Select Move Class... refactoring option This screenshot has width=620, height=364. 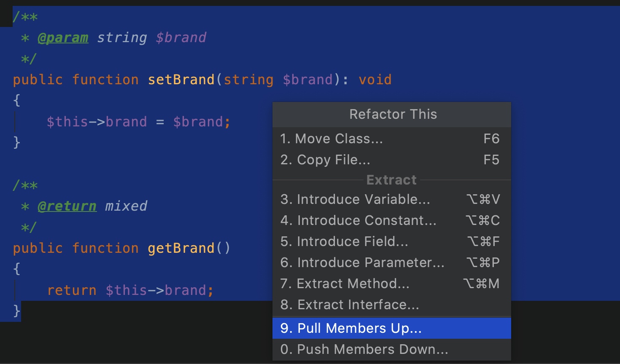click(x=392, y=139)
